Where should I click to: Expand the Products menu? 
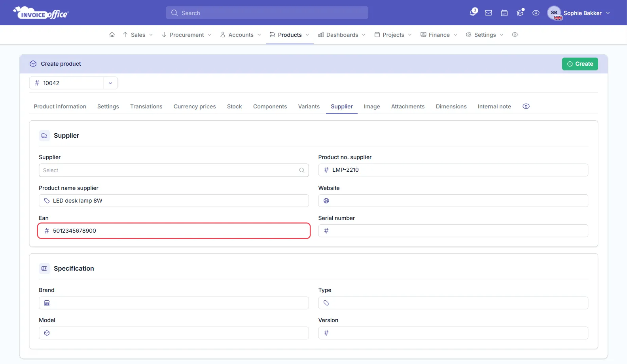pos(290,35)
